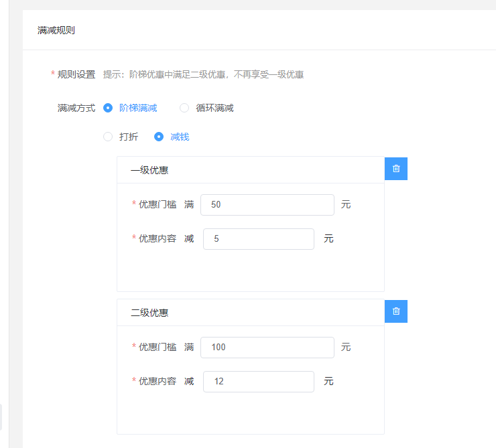
Task: Delete the 二级优惠 tier with trash icon
Action: [395, 311]
